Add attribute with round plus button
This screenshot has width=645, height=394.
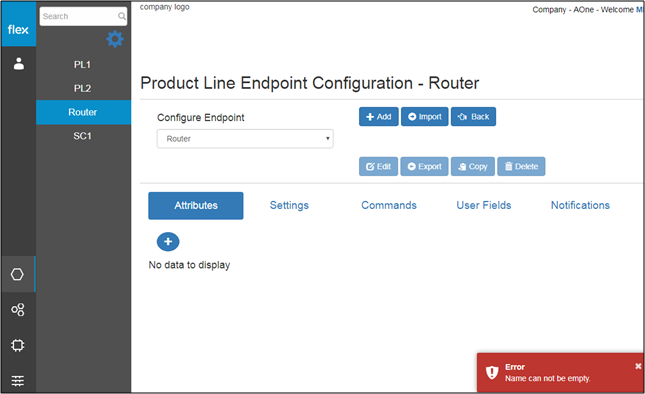point(168,242)
